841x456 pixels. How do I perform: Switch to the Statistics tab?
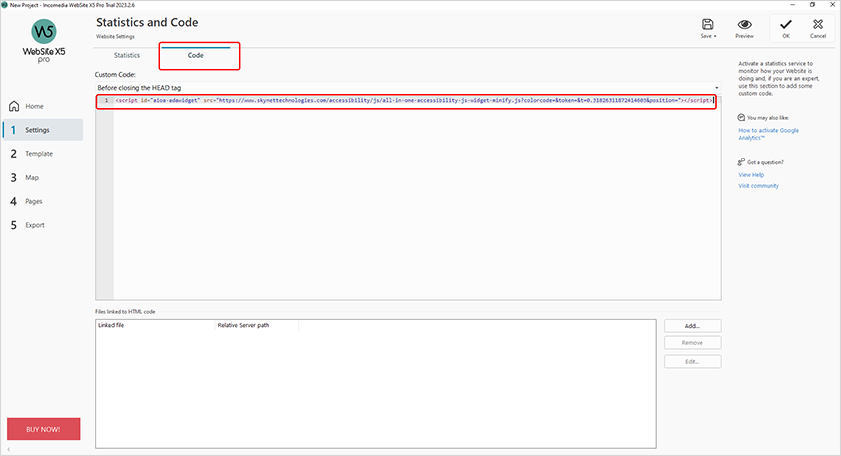(127, 55)
